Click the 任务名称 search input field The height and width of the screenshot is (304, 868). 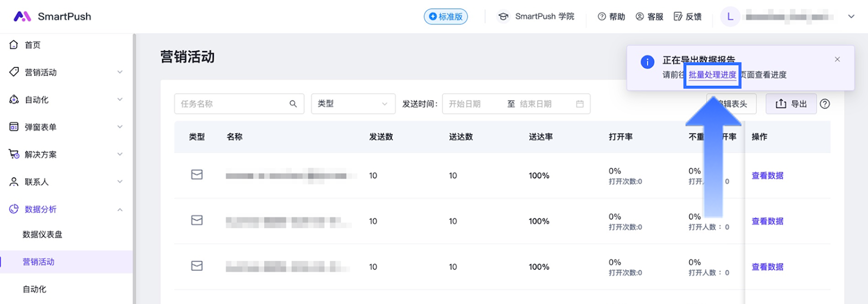point(231,104)
